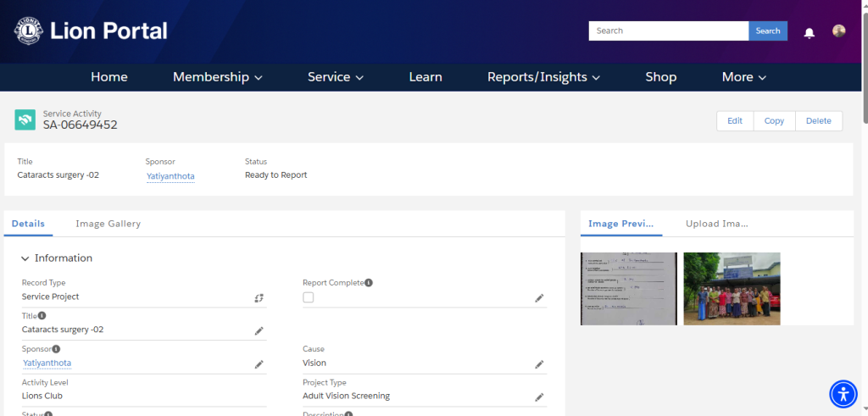Select the Image Preview tab
Image resolution: width=868 pixels, height=416 pixels.
pyautogui.click(x=621, y=224)
